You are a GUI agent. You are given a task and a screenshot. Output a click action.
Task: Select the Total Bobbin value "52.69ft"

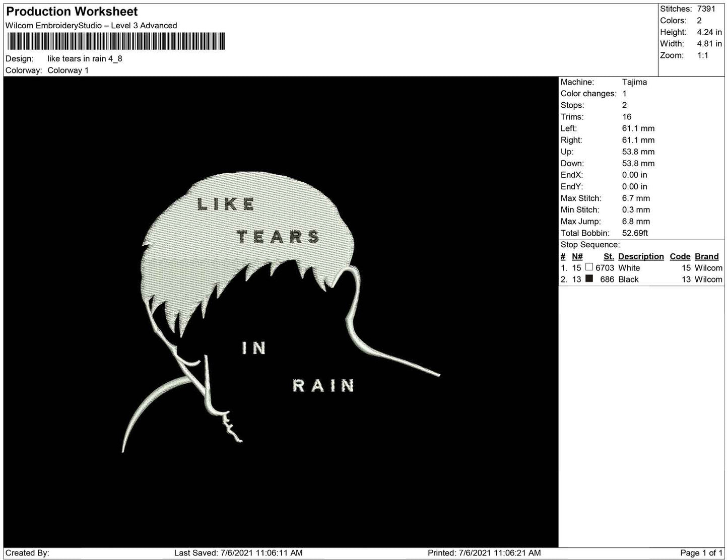(x=635, y=233)
